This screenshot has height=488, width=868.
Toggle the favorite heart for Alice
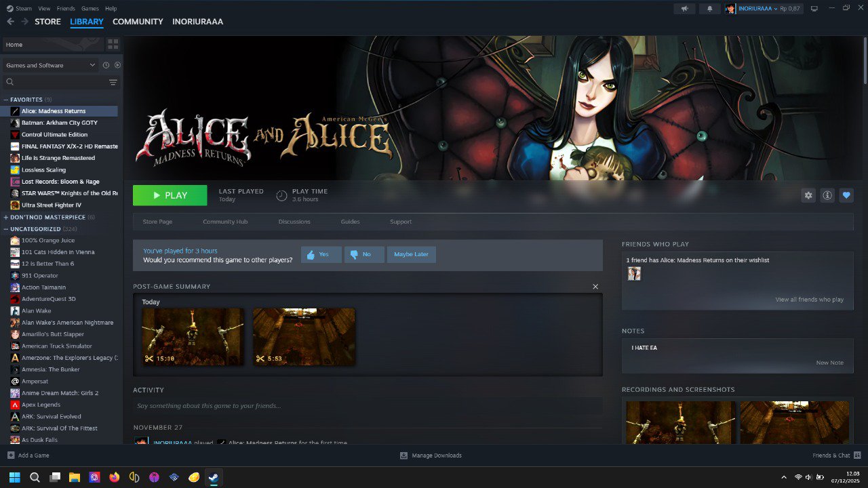coord(846,195)
